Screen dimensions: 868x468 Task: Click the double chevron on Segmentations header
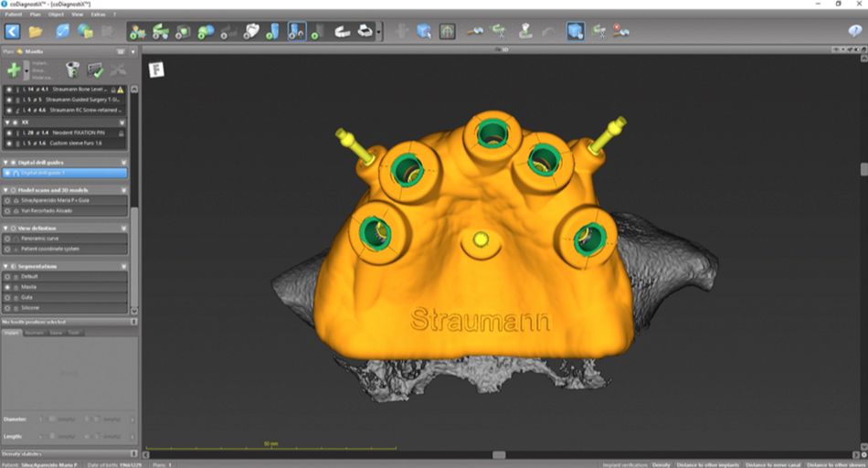pos(123,266)
